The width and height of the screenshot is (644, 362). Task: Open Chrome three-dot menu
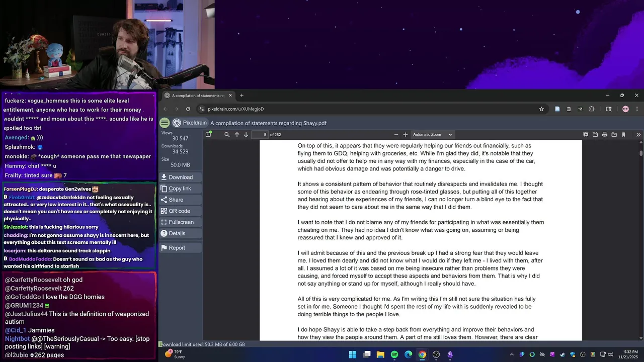click(637, 109)
